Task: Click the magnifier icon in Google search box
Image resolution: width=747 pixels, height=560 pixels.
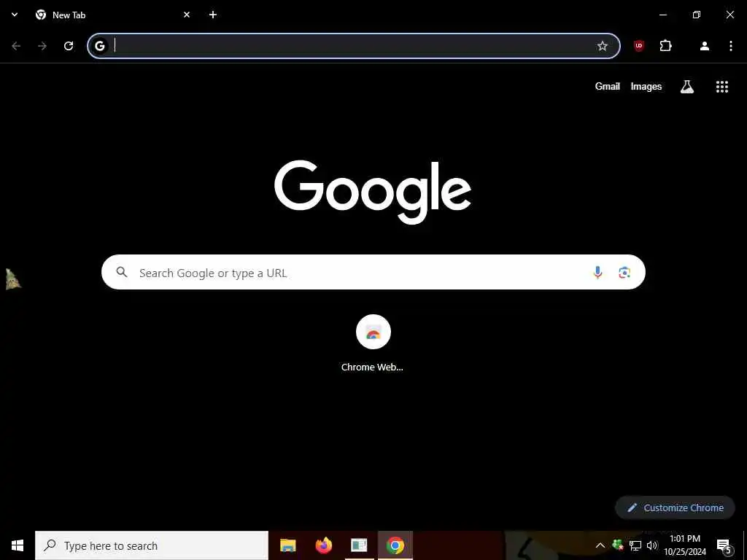Action: point(122,272)
